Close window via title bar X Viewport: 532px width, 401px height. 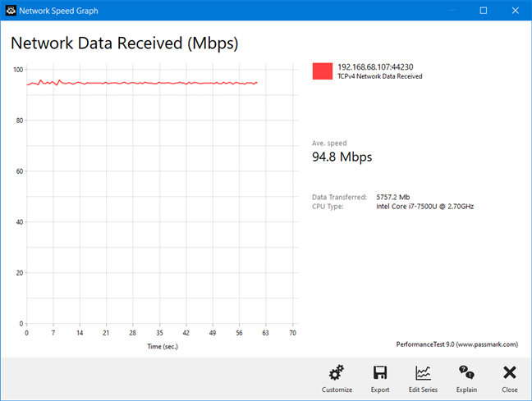[515, 11]
